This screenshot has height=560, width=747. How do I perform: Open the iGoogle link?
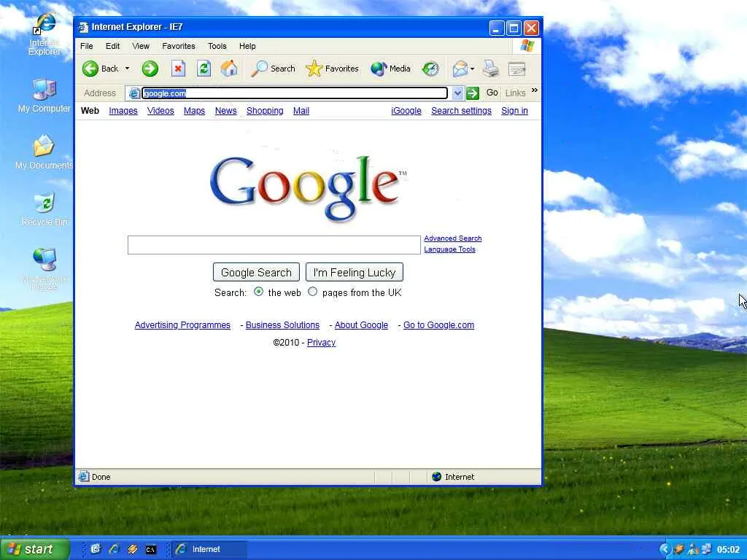tap(406, 111)
